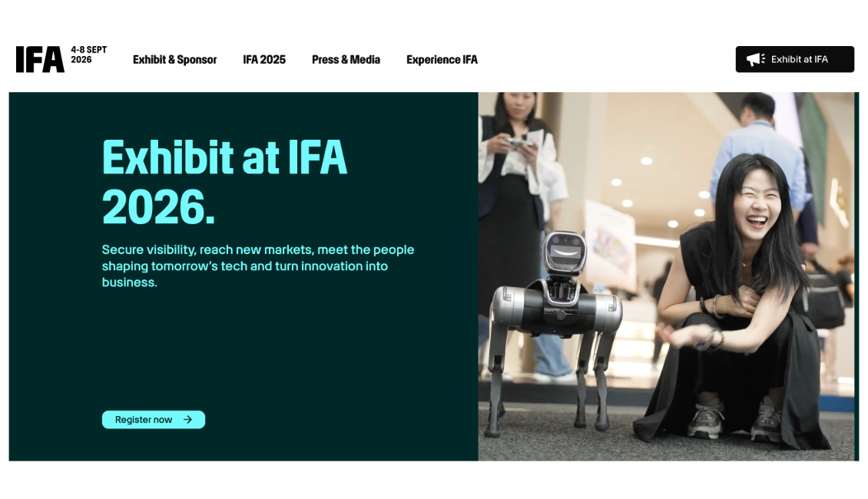This screenshot has width=868, height=499.
Task: Click the black Exhibit at IFA button
Action: 794,59
